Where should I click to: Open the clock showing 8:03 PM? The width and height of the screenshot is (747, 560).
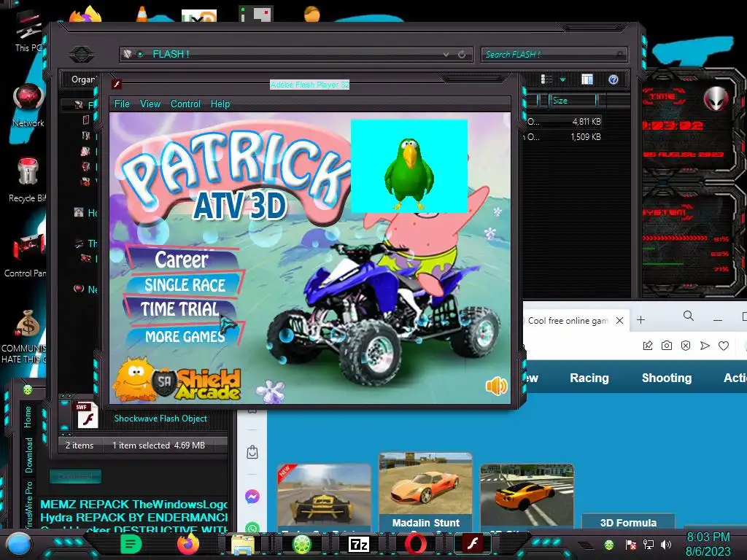tap(708, 544)
